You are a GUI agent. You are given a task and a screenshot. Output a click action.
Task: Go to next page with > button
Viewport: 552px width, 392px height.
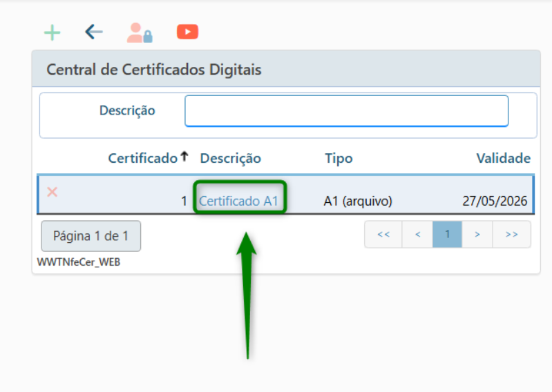click(477, 235)
